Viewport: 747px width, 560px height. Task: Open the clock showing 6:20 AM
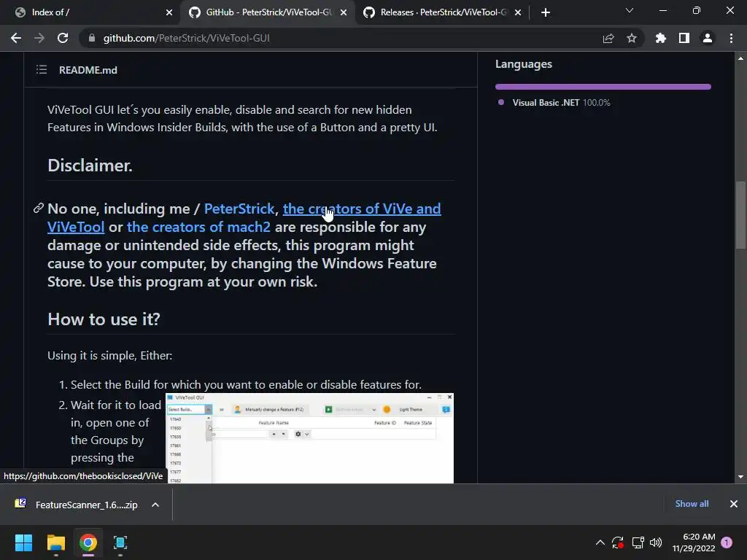tap(694, 542)
